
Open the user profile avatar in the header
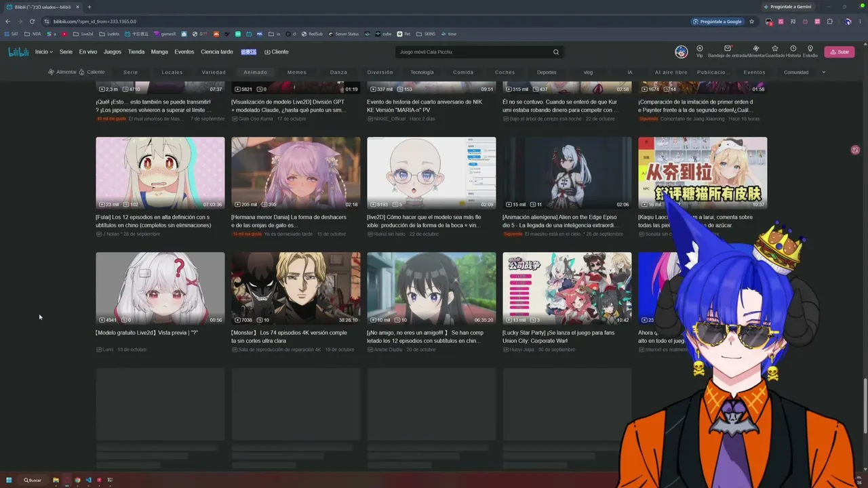pos(682,52)
